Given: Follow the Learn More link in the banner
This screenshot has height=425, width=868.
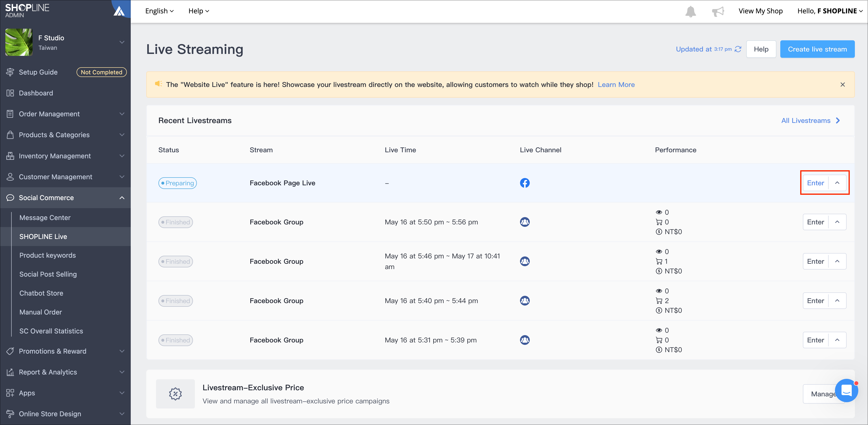Looking at the screenshot, I should pyautogui.click(x=616, y=85).
